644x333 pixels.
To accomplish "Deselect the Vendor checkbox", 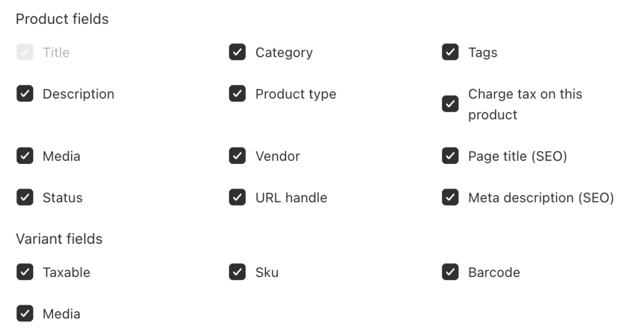I will 237,156.
